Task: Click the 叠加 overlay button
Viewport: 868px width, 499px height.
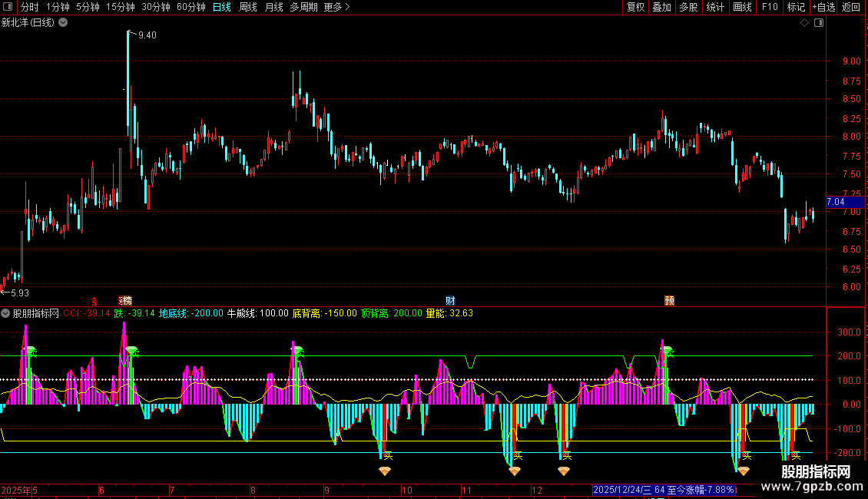Action: (x=661, y=7)
